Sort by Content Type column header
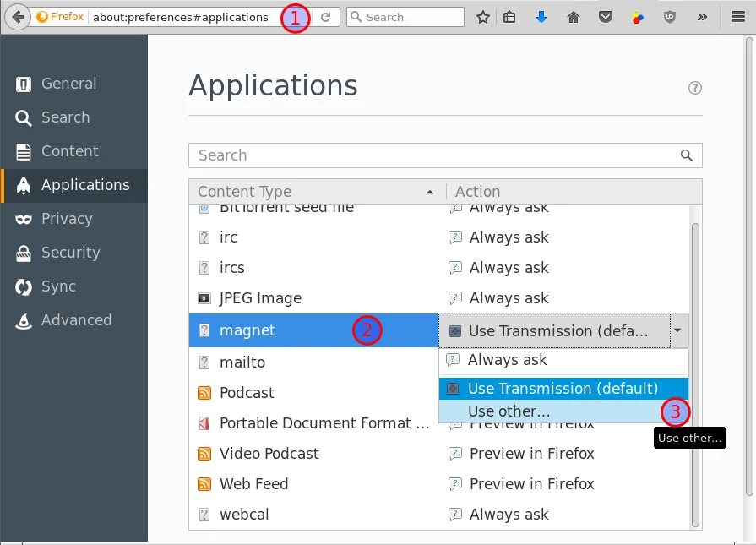 318,192
